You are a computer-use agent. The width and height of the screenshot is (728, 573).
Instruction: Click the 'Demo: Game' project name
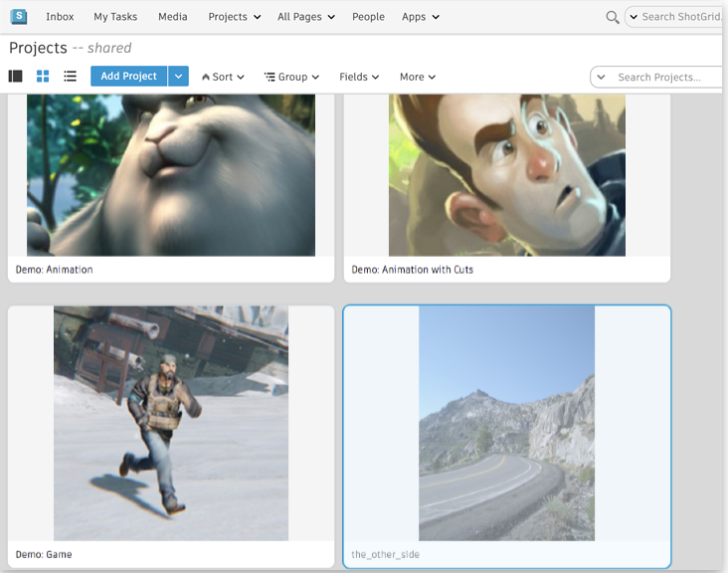coord(44,554)
